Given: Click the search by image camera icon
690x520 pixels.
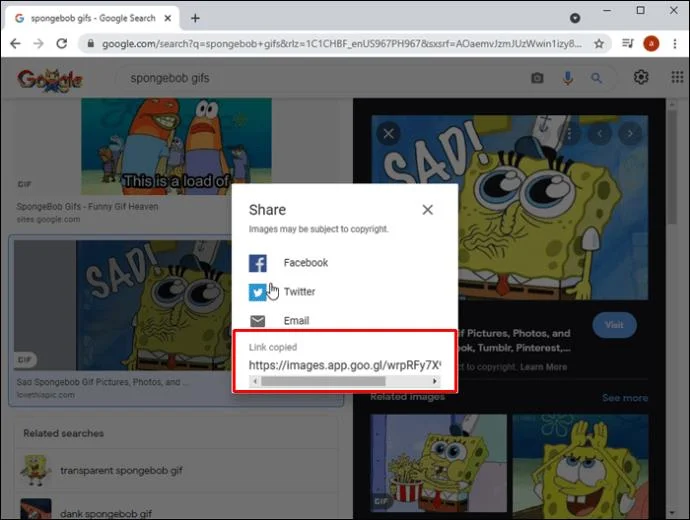Looking at the screenshot, I should click(x=537, y=78).
